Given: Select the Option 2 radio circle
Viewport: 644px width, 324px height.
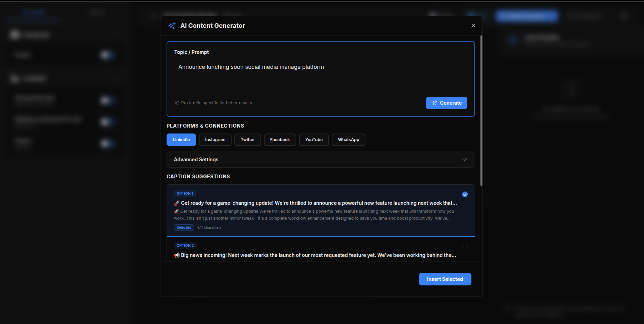Looking at the screenshot, I should coord(465,246).
